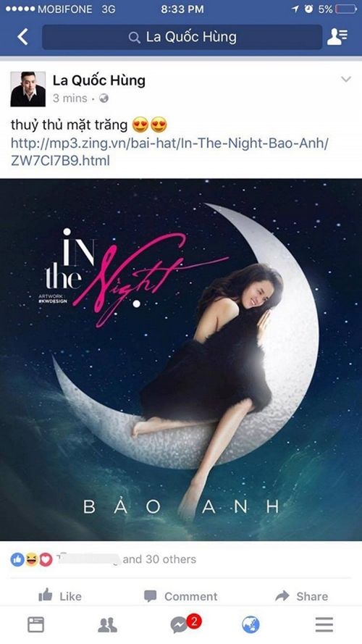
Task: Open La Quốc Hùng's profile picture
Action: click(x=28, y=88)
